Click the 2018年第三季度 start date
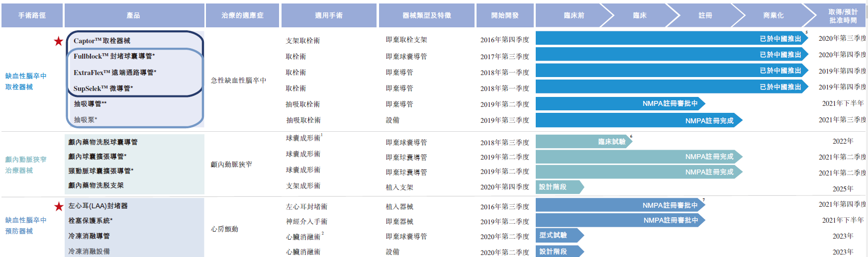 (505, 143)
